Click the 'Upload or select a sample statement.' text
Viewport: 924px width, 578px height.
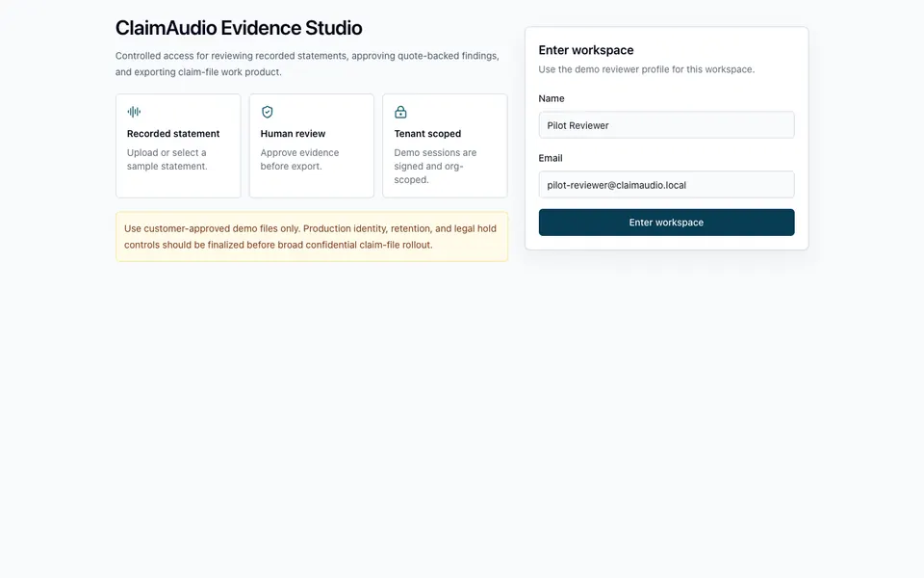[x=167, y=159]
